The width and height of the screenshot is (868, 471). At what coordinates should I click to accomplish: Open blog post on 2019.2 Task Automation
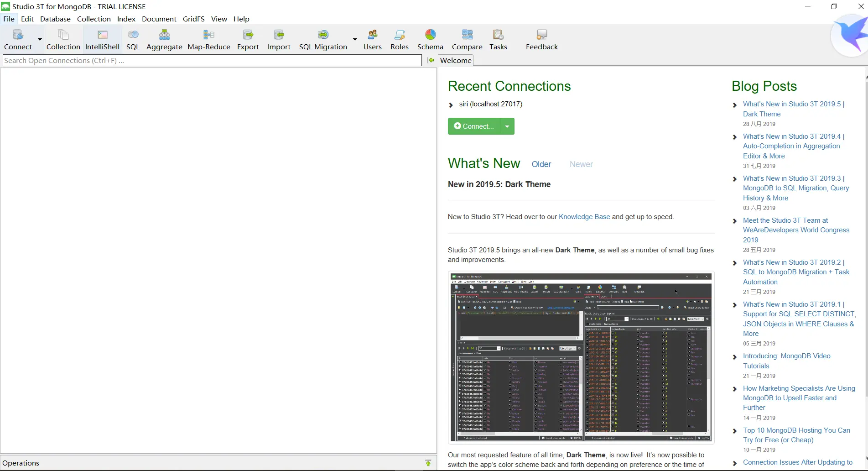(796, 272)
